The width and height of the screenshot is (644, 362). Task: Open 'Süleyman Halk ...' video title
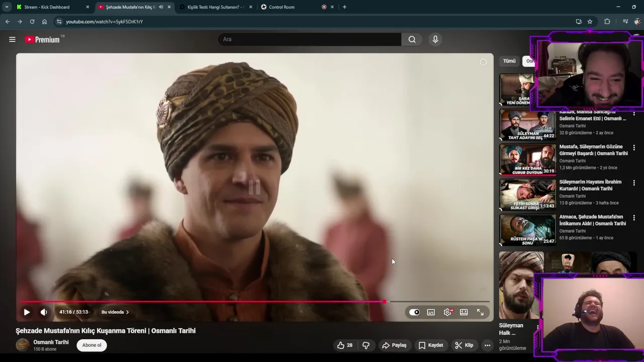tap(511, 329)
